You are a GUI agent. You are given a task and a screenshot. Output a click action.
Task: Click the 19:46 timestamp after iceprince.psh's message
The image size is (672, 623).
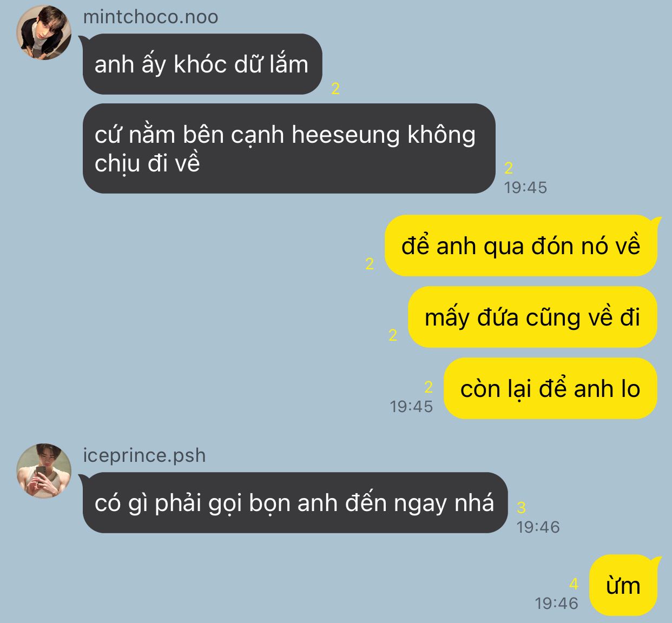[538, 527]
